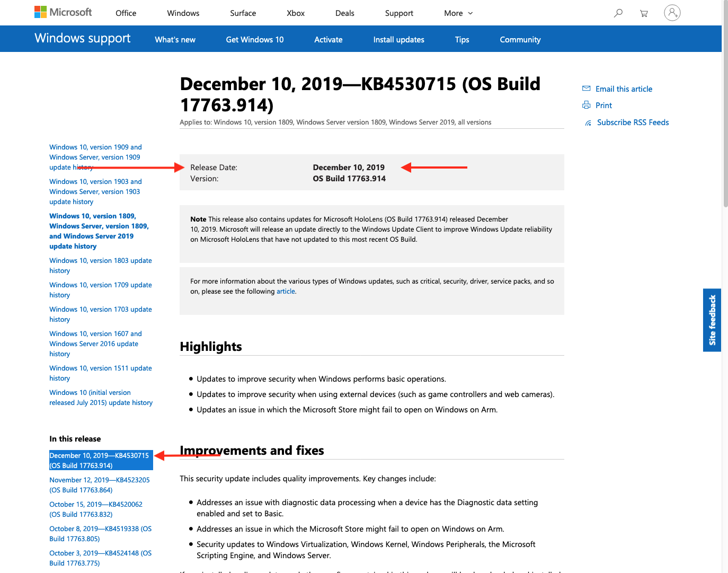The height and width of the screenshot is (573, 728).
Task: Open the Office menu item
Action: coord(126,13)
